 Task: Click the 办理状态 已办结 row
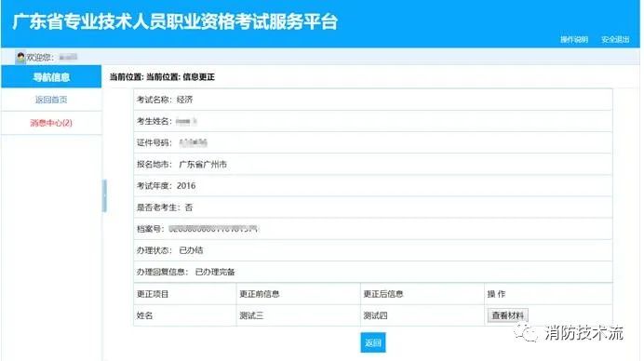373,250
